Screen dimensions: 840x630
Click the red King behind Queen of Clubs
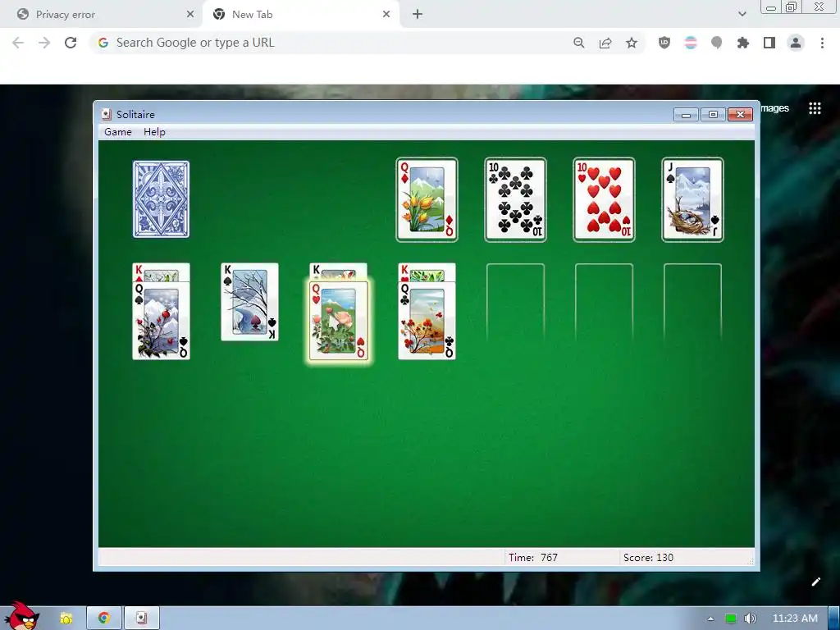(427, 272)
